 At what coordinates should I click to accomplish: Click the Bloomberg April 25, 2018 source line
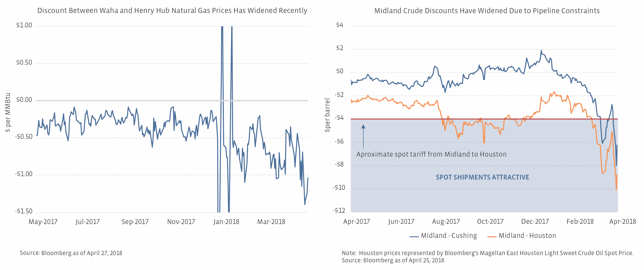pyautogui.click(x=393, y=260)
